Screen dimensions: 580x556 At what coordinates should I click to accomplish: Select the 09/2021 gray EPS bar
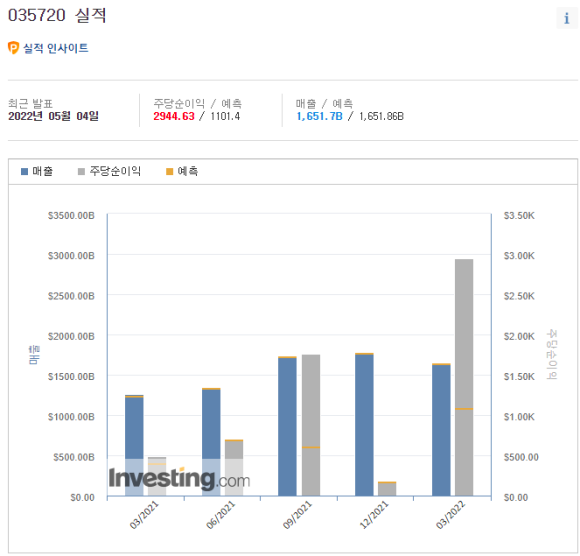[x=311, y=425]
